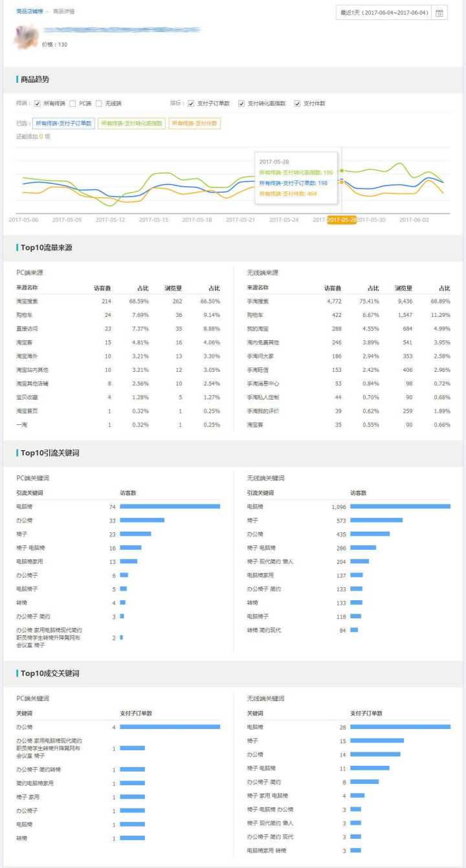The height and width of the screenshot is (868, 466).
Task: Click 简约电脑椅家用 transaction keyword
Action: [35, 783]
